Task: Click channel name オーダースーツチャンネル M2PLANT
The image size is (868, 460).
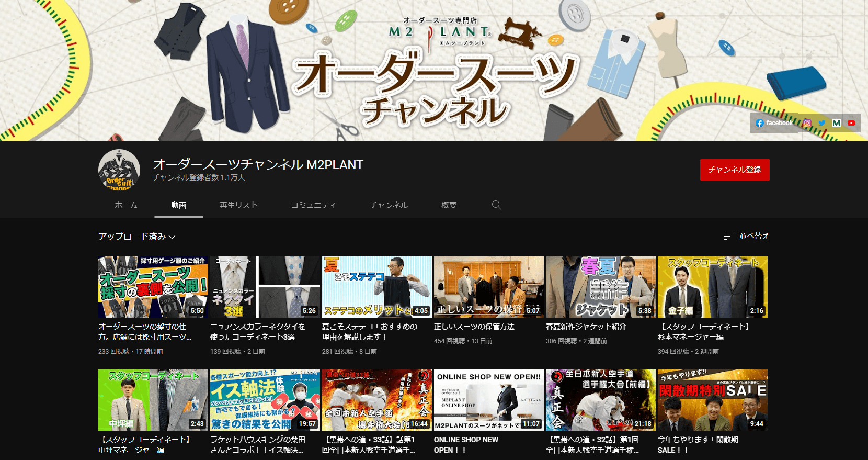Action: click(258, 164)
